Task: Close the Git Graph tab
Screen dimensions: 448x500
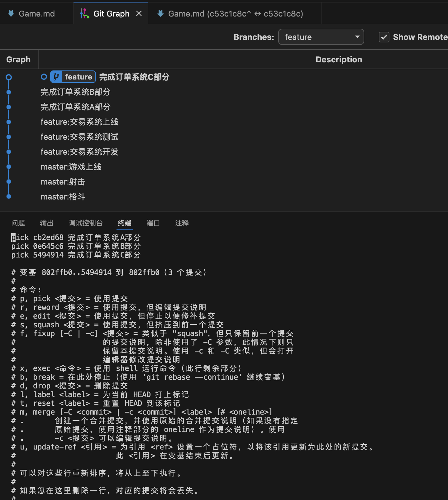Action: click(139, 14)
